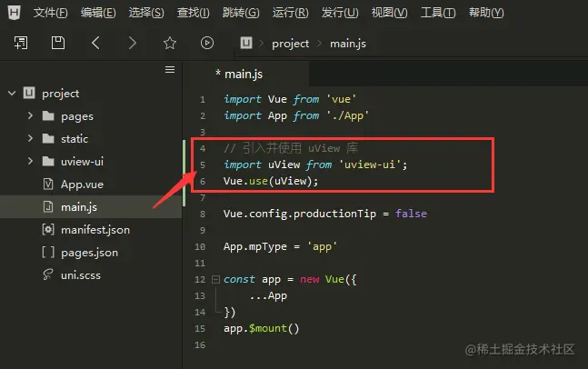588x369 pixels.
Task: Click the false value on line 8
Action: point(411,214)
